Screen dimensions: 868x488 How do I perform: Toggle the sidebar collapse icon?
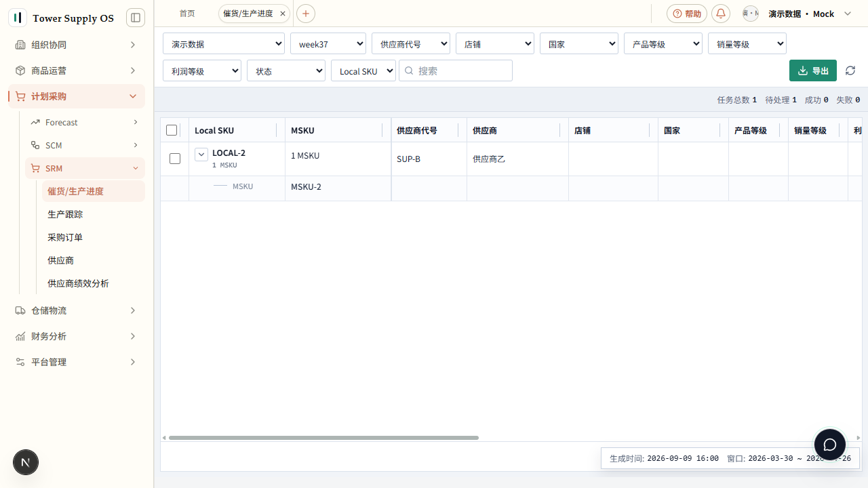[136, 18]
